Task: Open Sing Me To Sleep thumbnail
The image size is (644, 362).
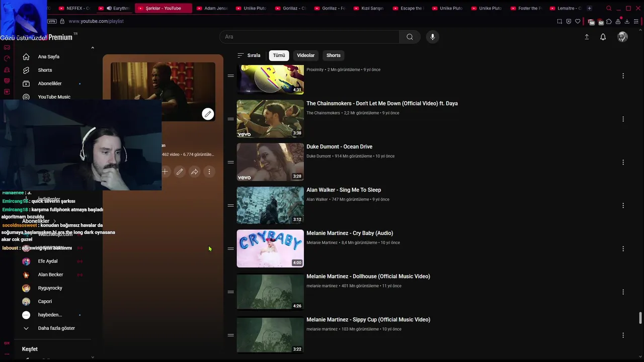Action: point(270,205)
